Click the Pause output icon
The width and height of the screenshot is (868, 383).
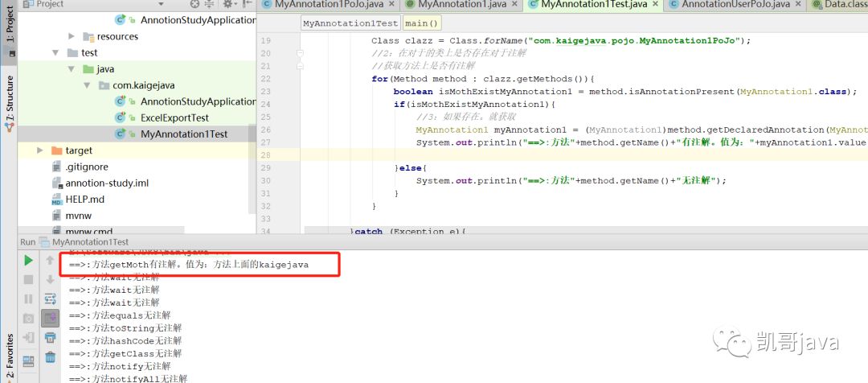[28, 299]
